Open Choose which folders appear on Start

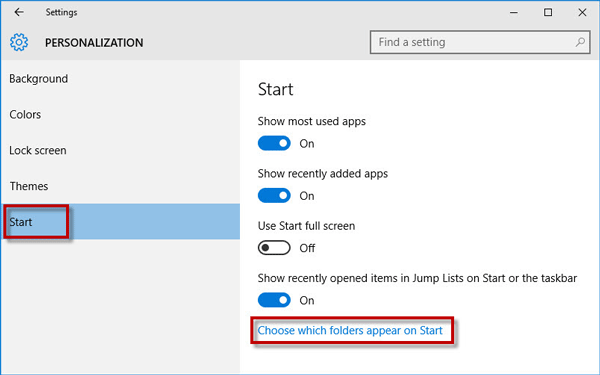click(350, 330)
